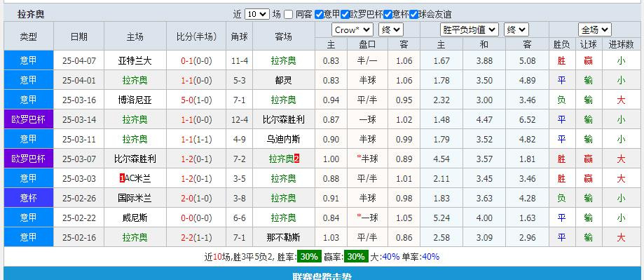Open the 胜平负均值 dropdown
Screen dimensions: 644x280
coord(470,29)
